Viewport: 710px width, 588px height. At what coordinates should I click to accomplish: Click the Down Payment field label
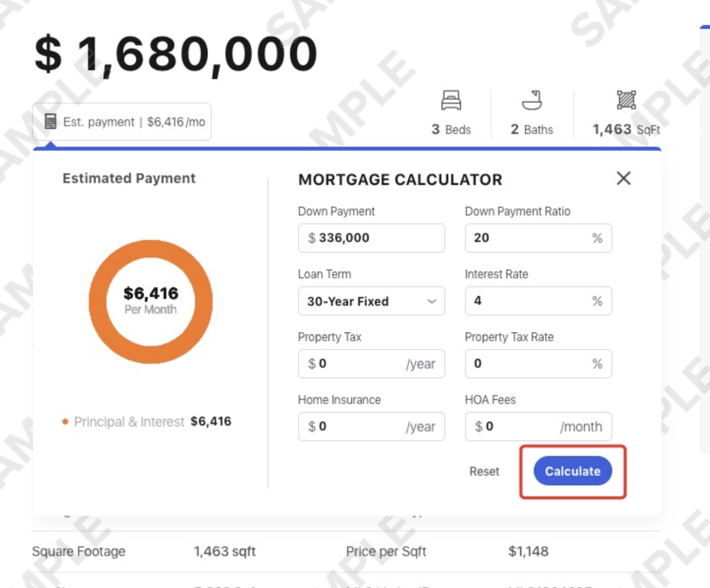point(336,212)
